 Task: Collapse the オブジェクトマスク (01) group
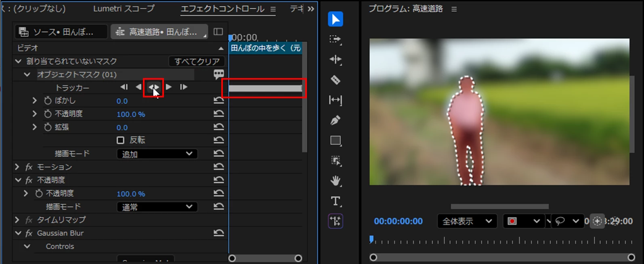point(27,74)
